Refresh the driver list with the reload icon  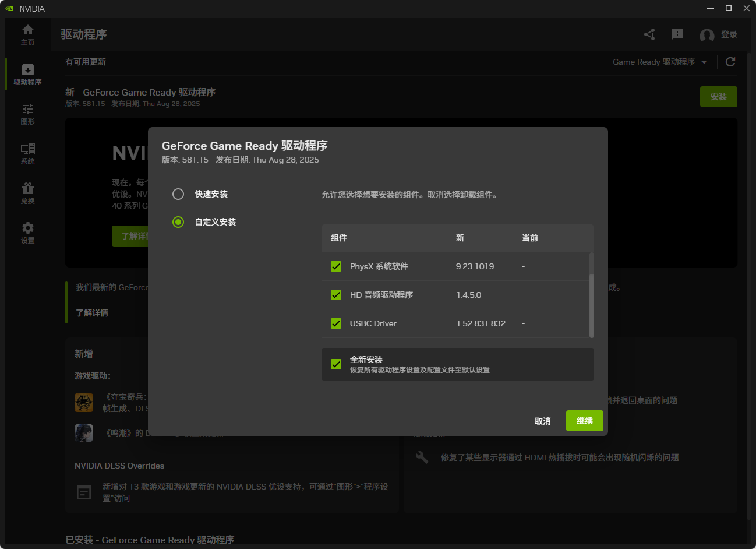pos(730,61)
